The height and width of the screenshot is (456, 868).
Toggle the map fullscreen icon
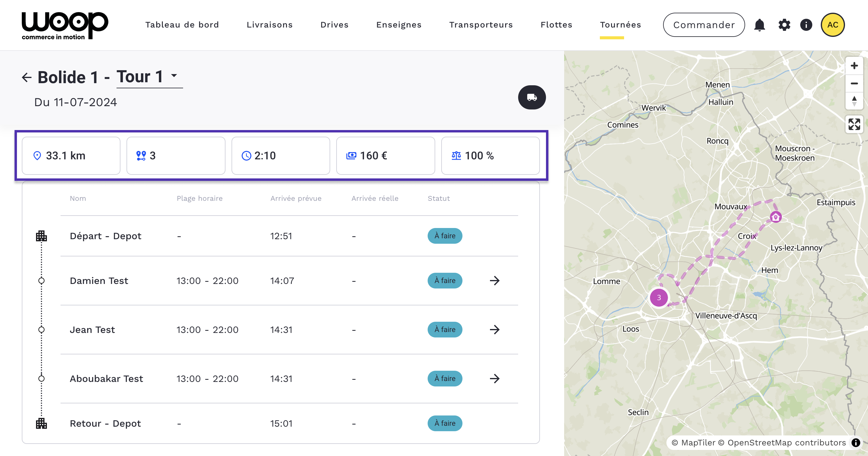853,124
